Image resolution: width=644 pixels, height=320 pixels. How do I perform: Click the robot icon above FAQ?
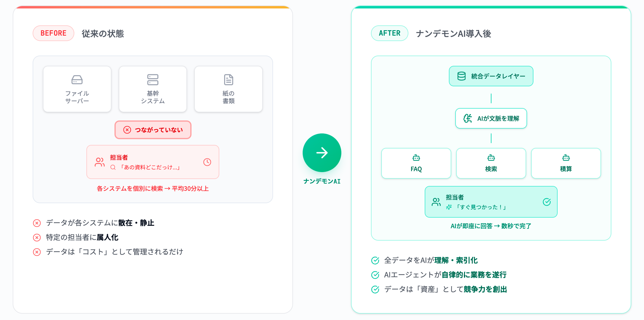[416, 158]
